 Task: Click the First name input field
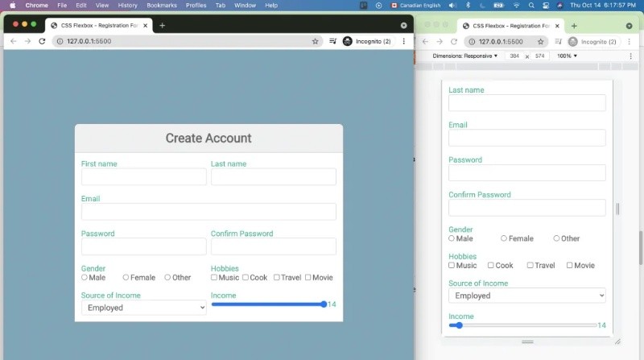click(144, 176)
